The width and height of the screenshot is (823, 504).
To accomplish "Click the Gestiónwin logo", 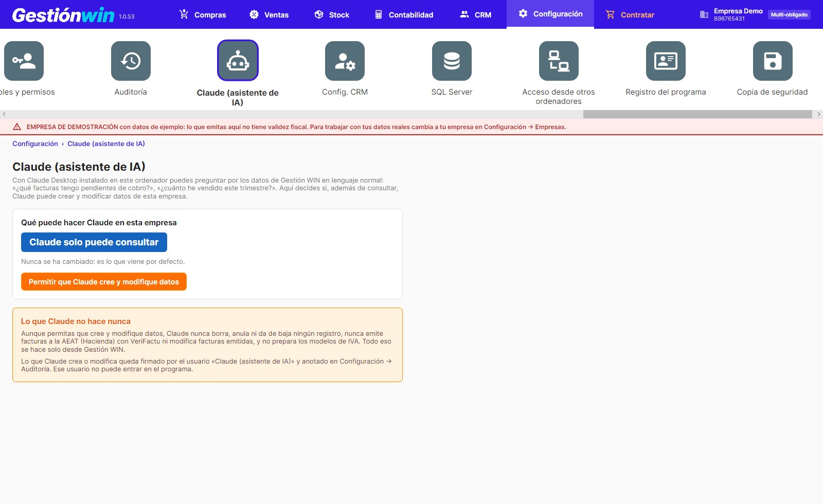I will pyautogui.click(x=63, y=15).
